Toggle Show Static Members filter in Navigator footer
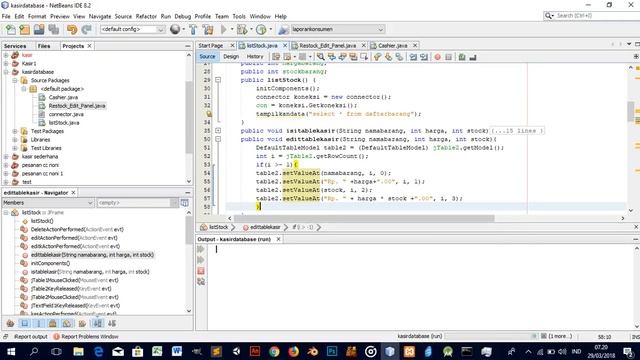 click(x=39, y=324)
